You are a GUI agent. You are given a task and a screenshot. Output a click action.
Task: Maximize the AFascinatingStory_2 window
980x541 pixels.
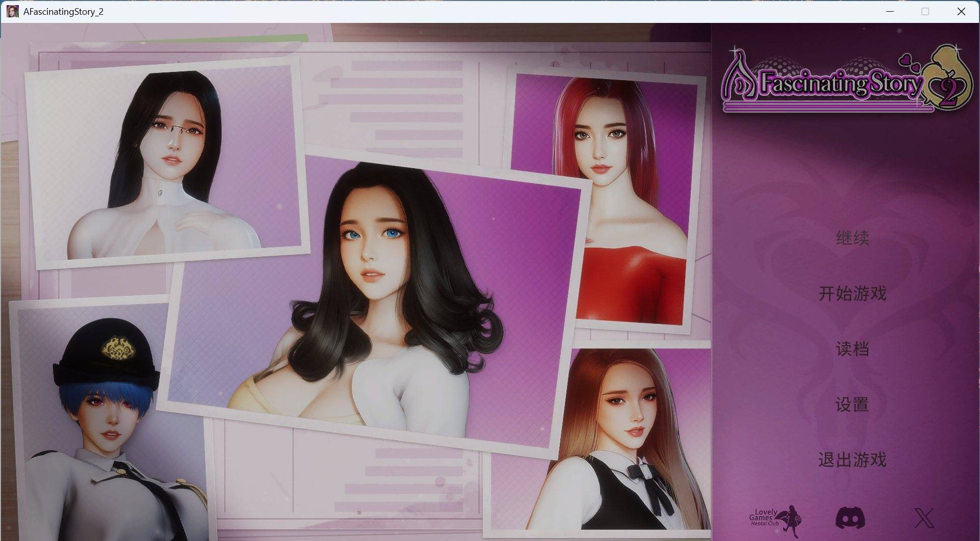(x=925, y=11)
